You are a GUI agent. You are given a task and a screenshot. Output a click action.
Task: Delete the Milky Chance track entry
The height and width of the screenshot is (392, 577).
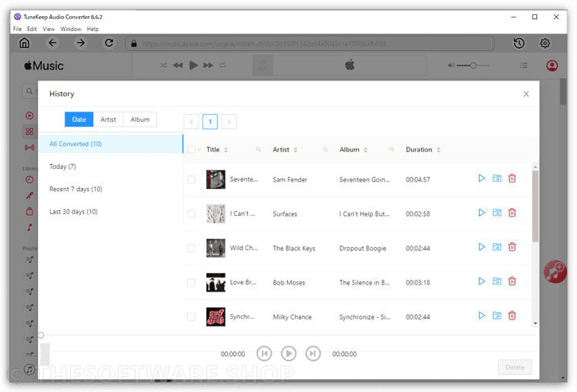[512, 316]
